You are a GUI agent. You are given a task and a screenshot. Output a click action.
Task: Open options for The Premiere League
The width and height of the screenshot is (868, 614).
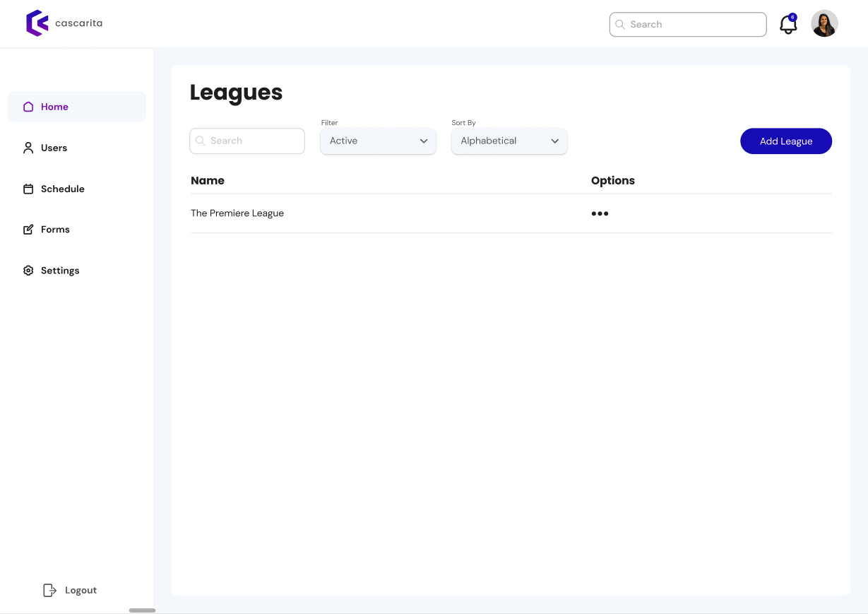point(600,213)
